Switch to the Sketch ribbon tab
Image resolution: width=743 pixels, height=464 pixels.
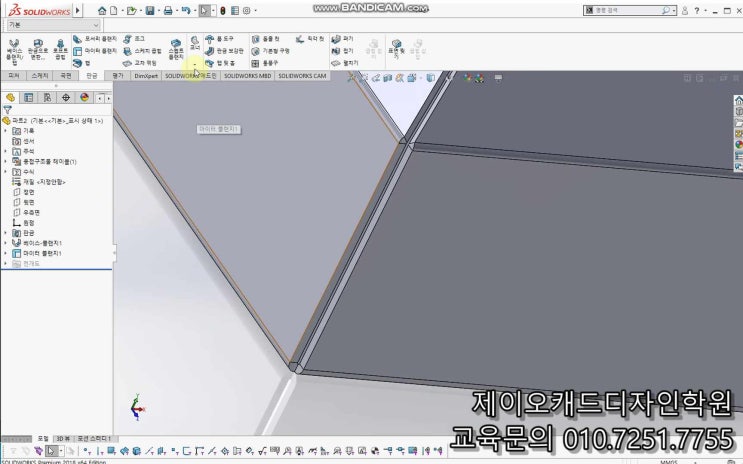(40, 76)
